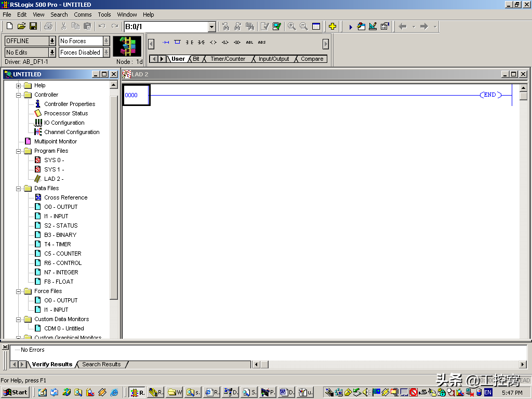Zoom out of the ladder view

click(303, 26)
